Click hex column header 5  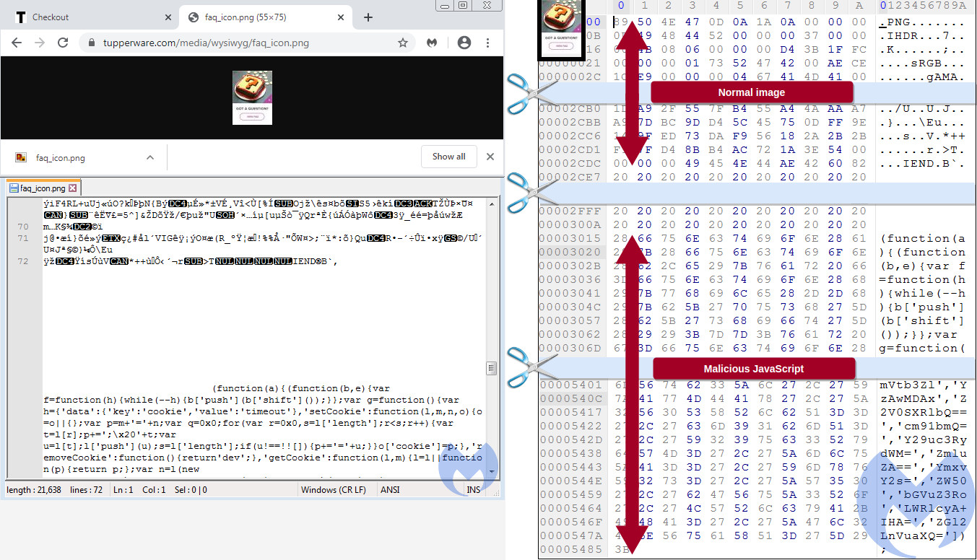[x=739, y=6]
